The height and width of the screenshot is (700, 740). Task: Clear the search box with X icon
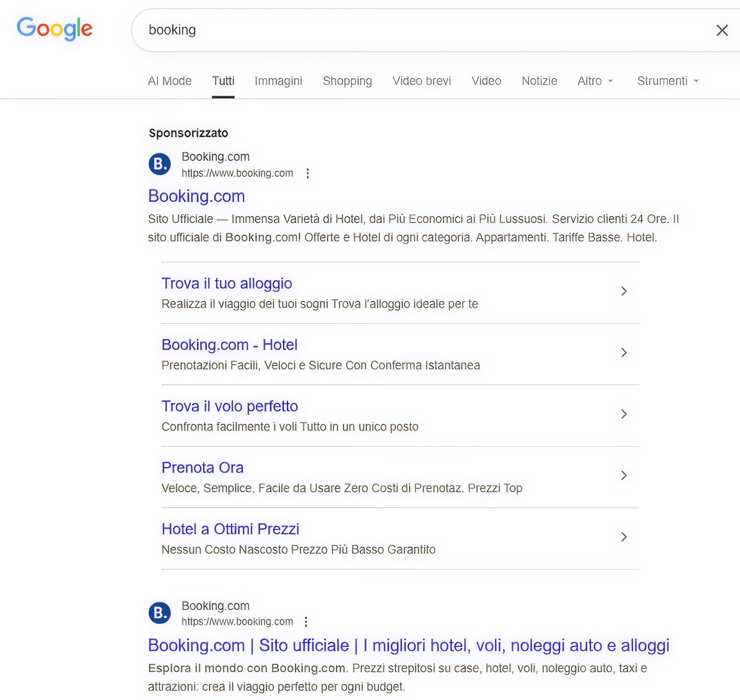[722, 30]
